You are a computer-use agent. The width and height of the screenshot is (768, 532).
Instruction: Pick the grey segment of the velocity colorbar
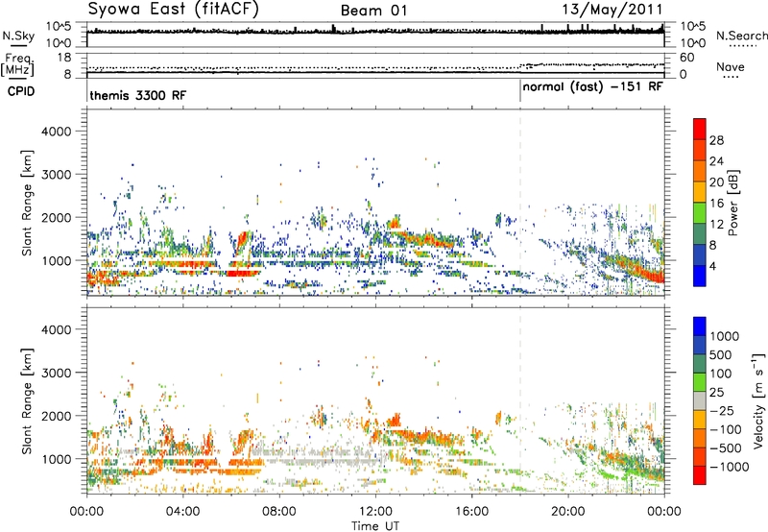click(700, 400)
